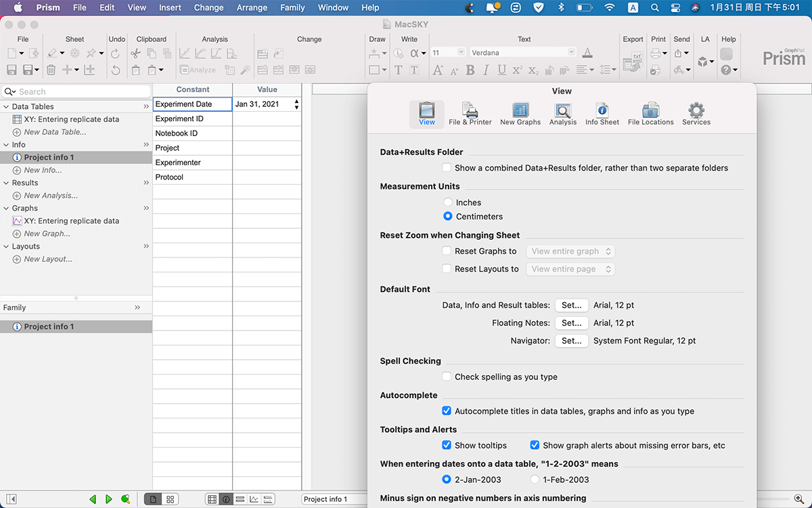Click the data table icon in status bar

point(212,499)
